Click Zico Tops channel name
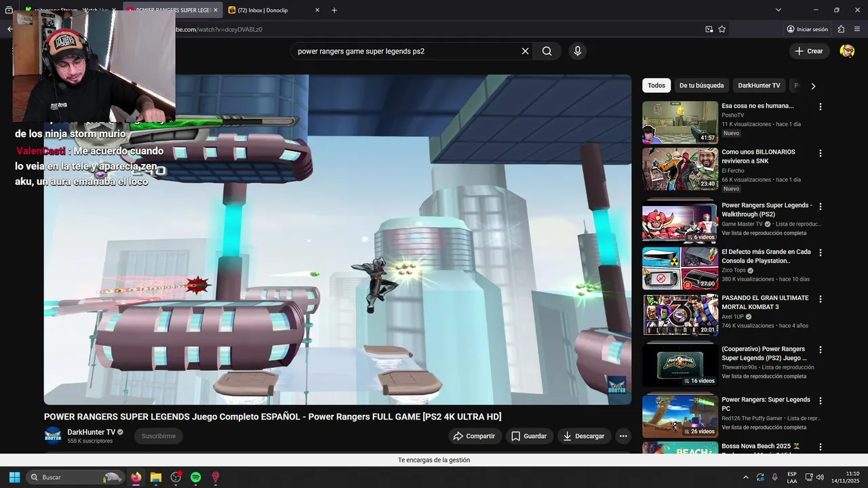Image resolution: width=868 pixels, height=488 pixels. click(x=733, y=270)
